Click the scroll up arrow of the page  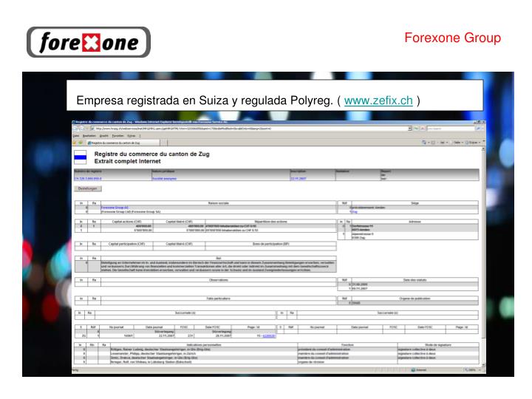point(483,149)
